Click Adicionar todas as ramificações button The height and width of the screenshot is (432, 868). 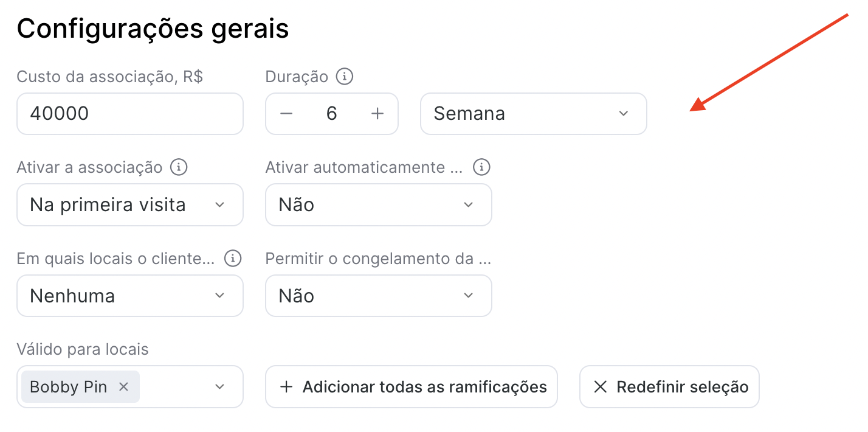tap(412, 387)
